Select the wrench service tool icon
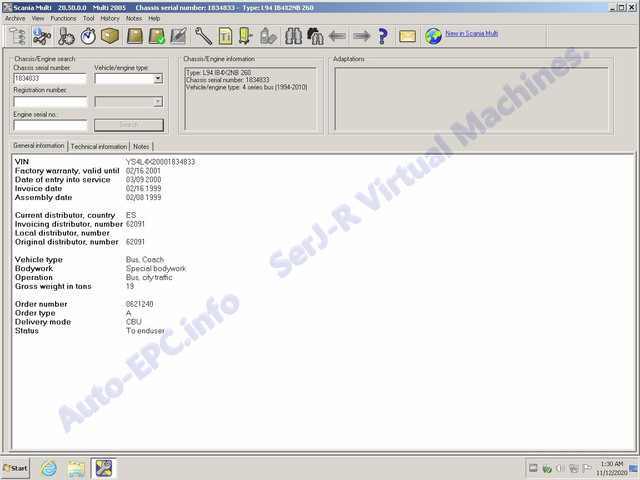 point(203,36)
